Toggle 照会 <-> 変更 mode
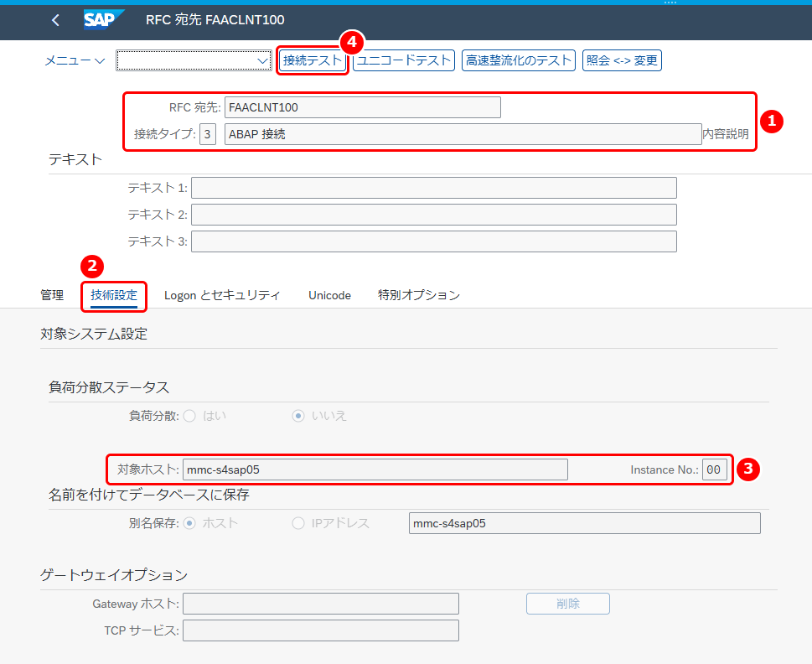The height and width of the screenshot is (664, 812). tap(622, 60)
